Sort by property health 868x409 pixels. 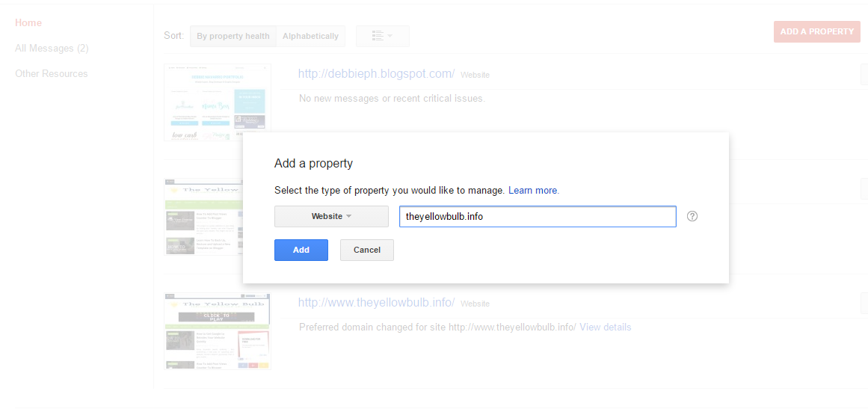coord(233,36)
